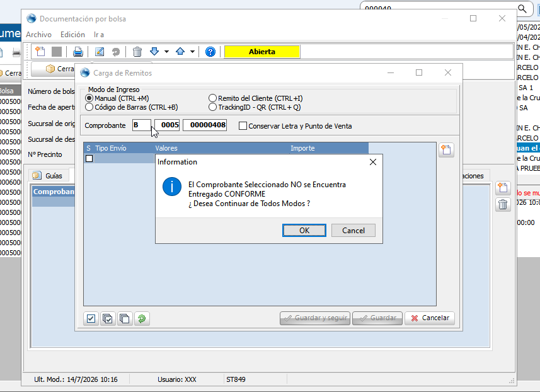Click the select-item checkmark icon
The image size is (540, 392).
(x=91, y=319)
